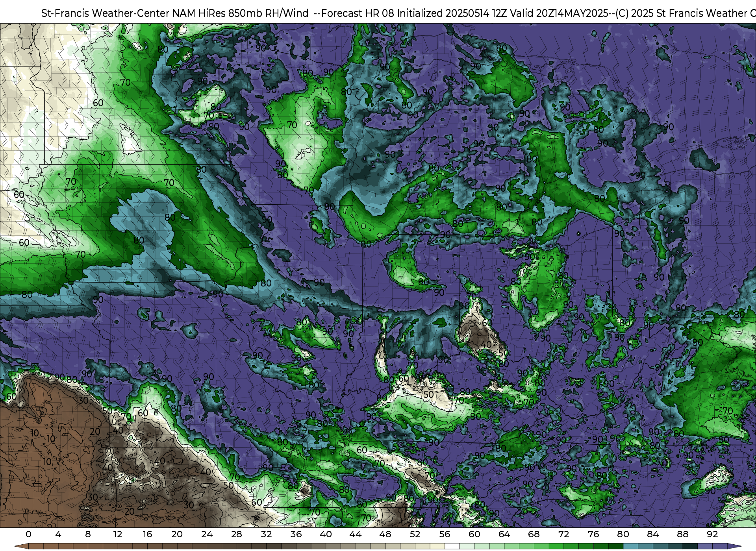Click the colorbar tick label '52'
The image size is (756, 551).
tap(415, 534)
